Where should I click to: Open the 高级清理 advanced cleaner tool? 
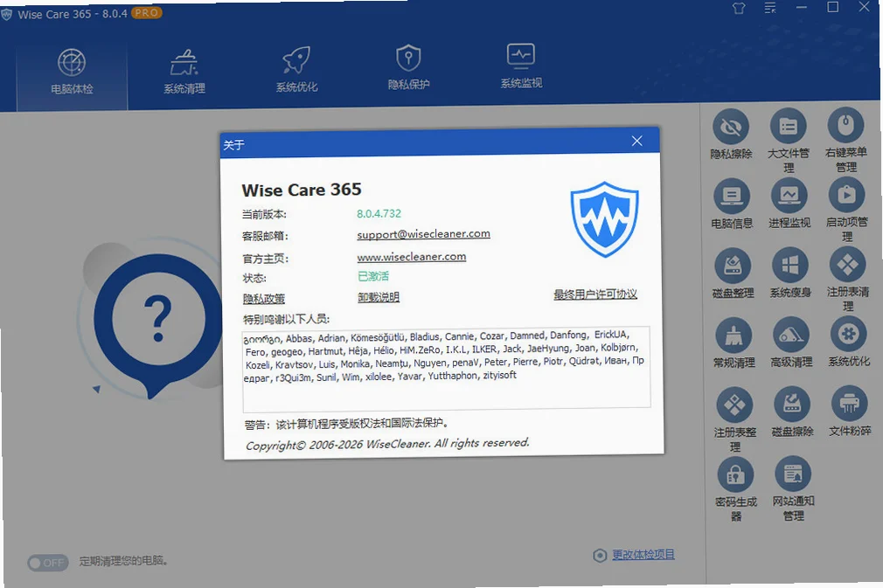(x=791, y=342)
